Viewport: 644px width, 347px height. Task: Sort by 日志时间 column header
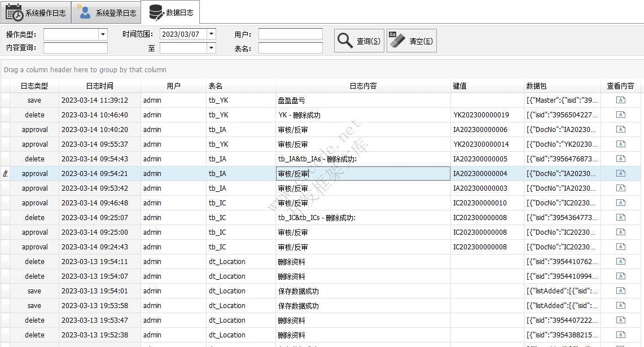pyautogui.click(x=99, y=86)
